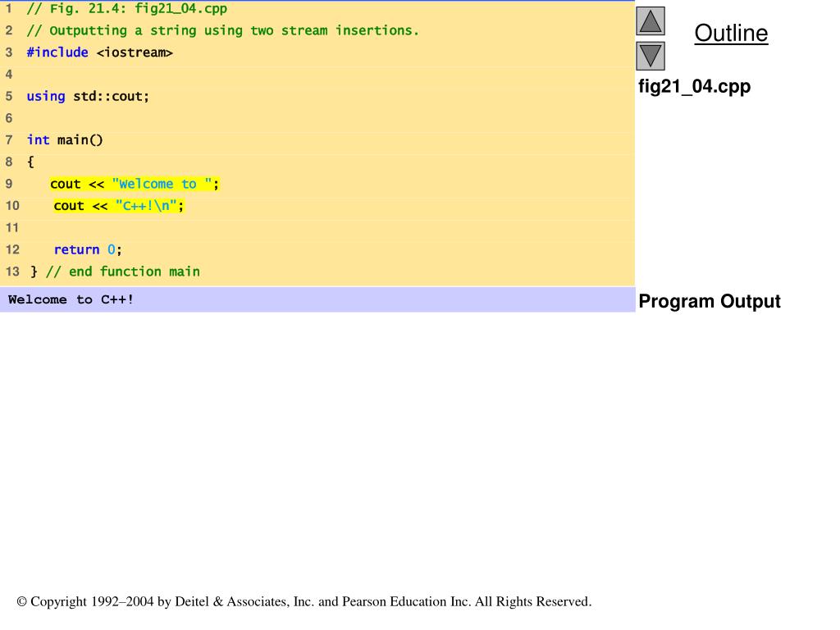
Task: Click the opening brace on line 8
Action: tap(30, 162)
